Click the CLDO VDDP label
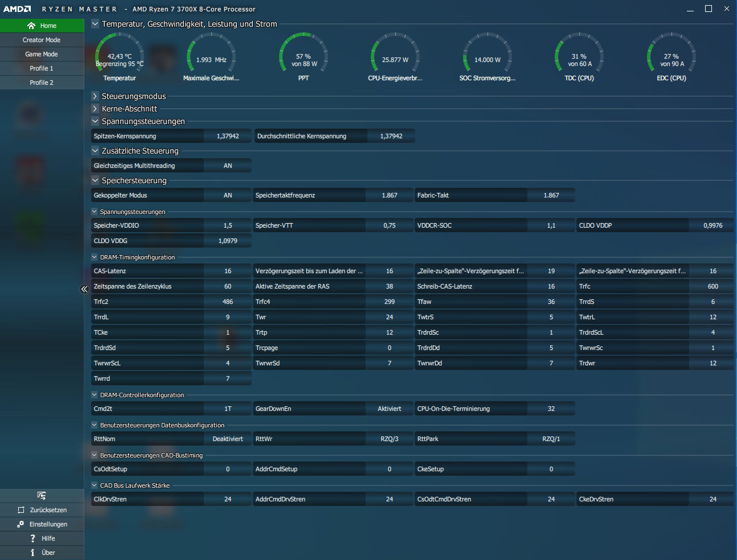Screen dimensions: 737x560 pos(596,225)
